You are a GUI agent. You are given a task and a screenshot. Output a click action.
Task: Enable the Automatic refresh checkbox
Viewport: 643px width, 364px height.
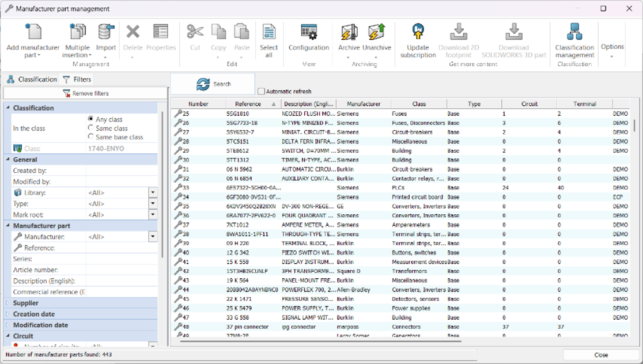click(x=261, y=92)
